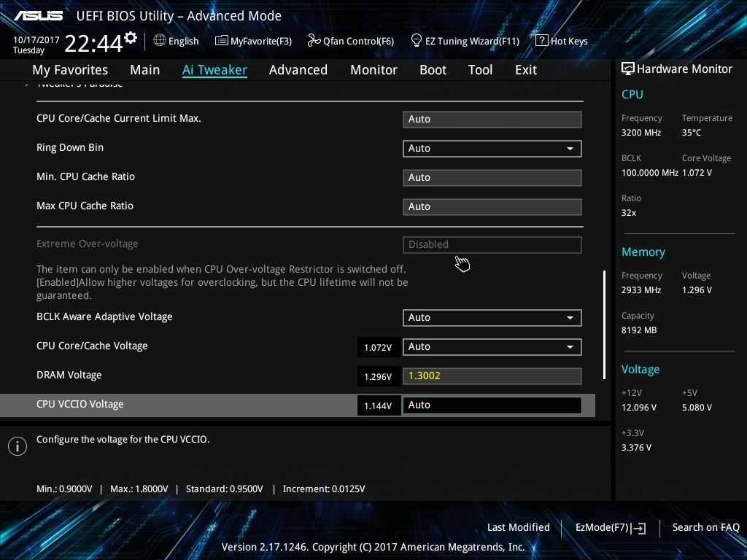
Task: Select the CPU VCCIO Voltage row label
Action: click(x=80, y=404)
